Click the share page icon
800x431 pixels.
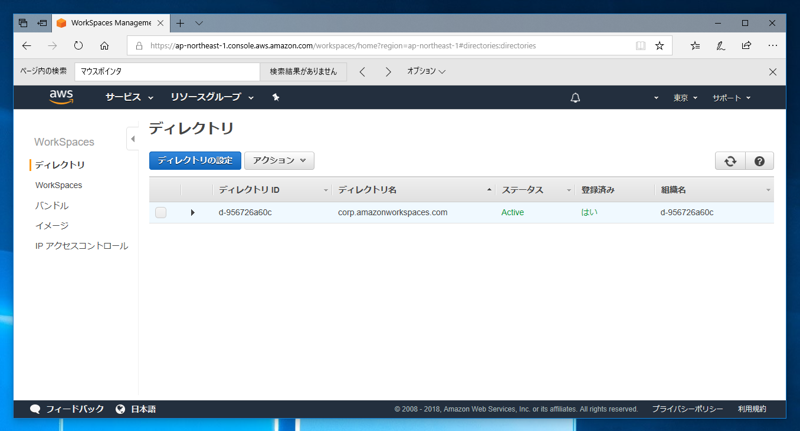pyautogui.click(x=746, y=46)
